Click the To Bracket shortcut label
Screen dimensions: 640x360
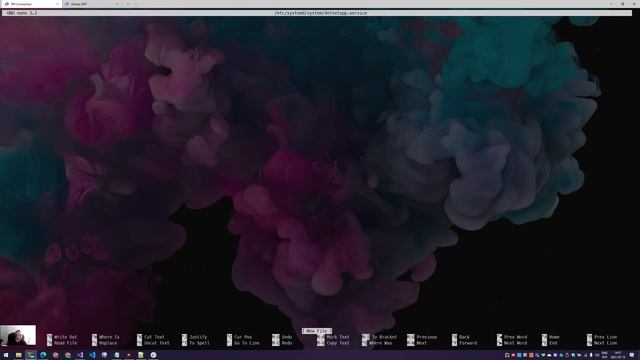(384, 337)
